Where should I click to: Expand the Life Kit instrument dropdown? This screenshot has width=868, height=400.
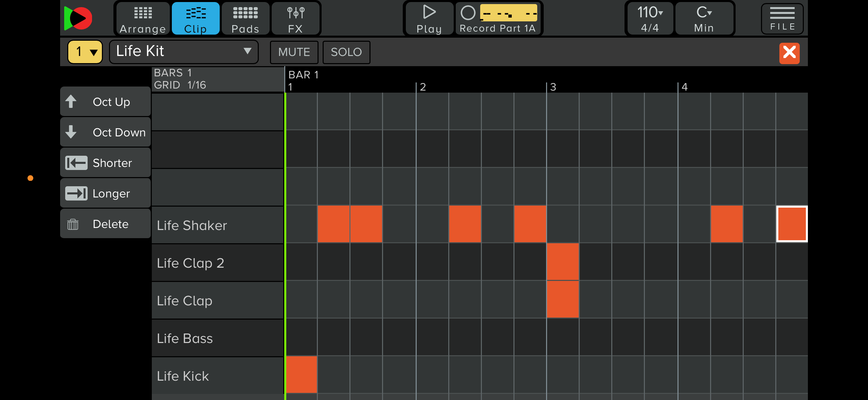pos(184,52)
